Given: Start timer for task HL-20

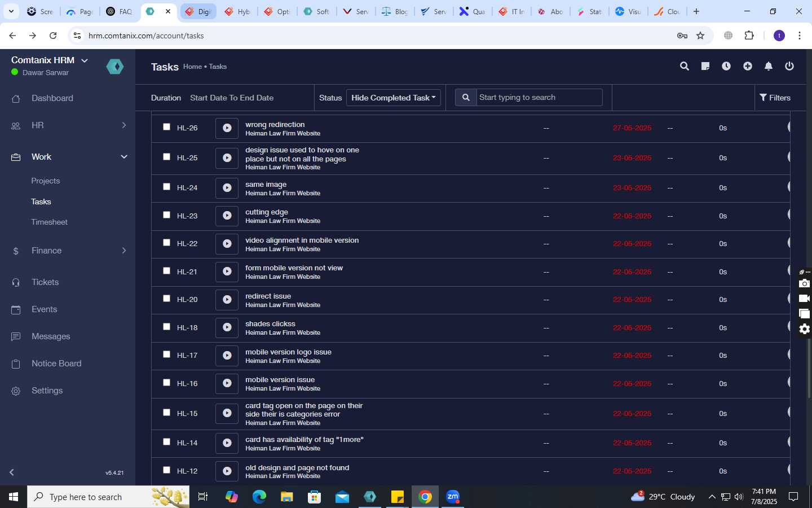Looking at the screenshot, I should click(x=227, y=300).
